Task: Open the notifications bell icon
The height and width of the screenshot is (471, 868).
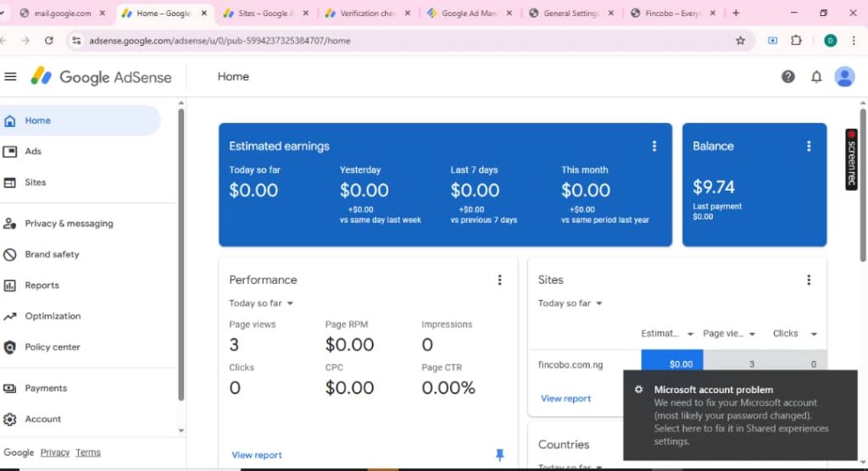Action: tap(816, 77)
